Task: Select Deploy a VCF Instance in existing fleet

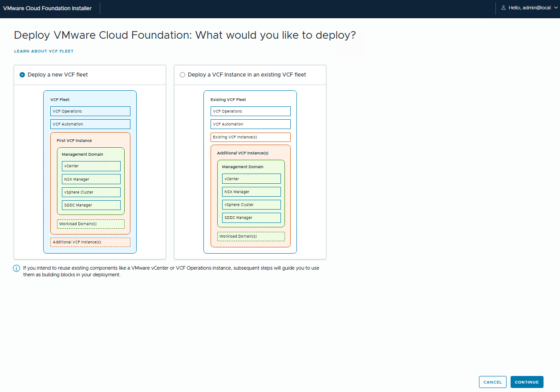Action: 183,75
